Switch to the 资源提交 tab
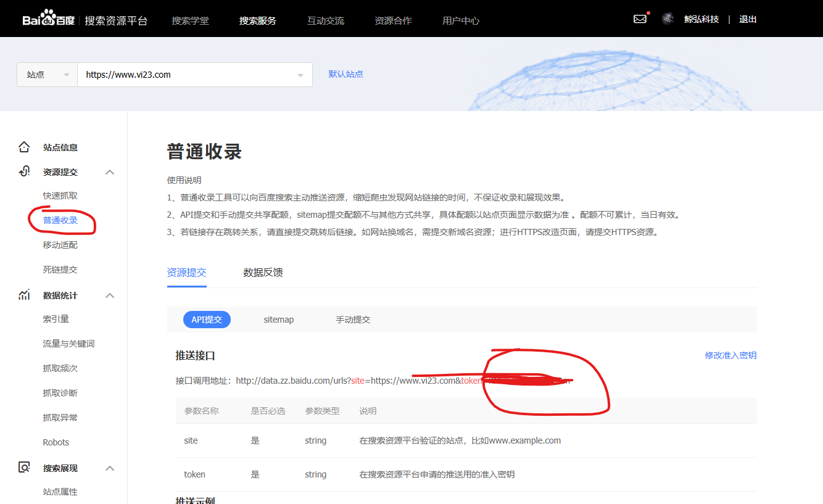The height and width of the screenshot is (504, 823). coord(186,273)
